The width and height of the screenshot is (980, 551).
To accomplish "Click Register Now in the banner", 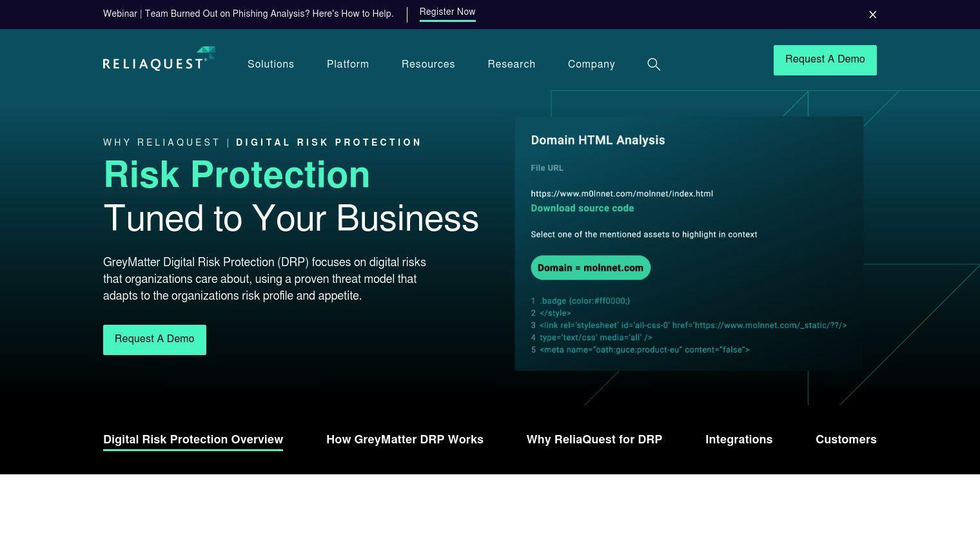I will 447,12.
